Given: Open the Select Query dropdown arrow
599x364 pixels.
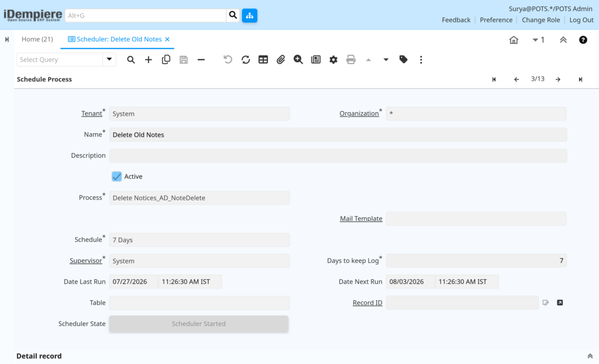Looking at the screenshot, I should click(x=109, y=60).
